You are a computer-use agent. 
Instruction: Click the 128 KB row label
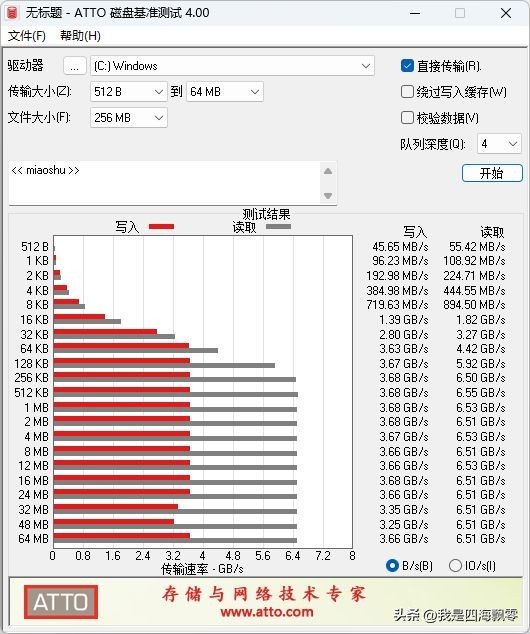32,363
